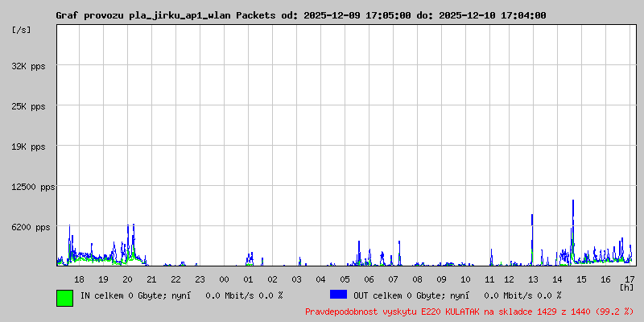Viewport: 644px width, 322px height.
Task: Click the hour label '18' on time axis
Action: pyautogui.click(x=79, y=279)
